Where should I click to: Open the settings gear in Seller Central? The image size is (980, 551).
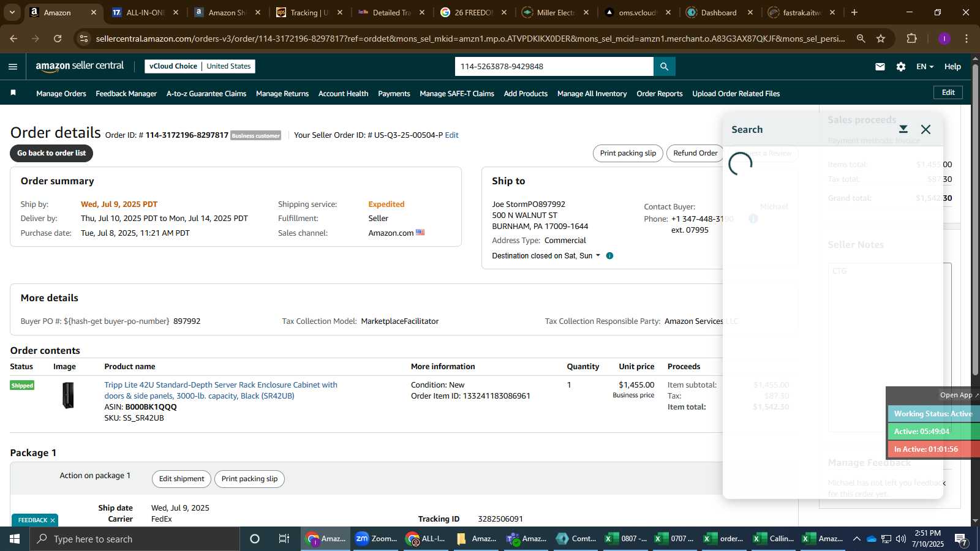coord(901,67)
